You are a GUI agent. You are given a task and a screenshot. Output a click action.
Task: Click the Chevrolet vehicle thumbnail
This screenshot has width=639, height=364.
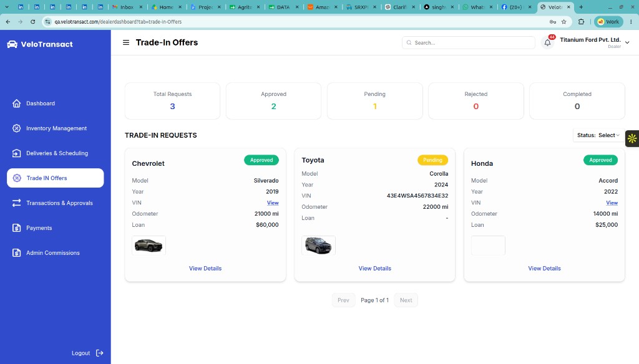click(x=149, y=246)
